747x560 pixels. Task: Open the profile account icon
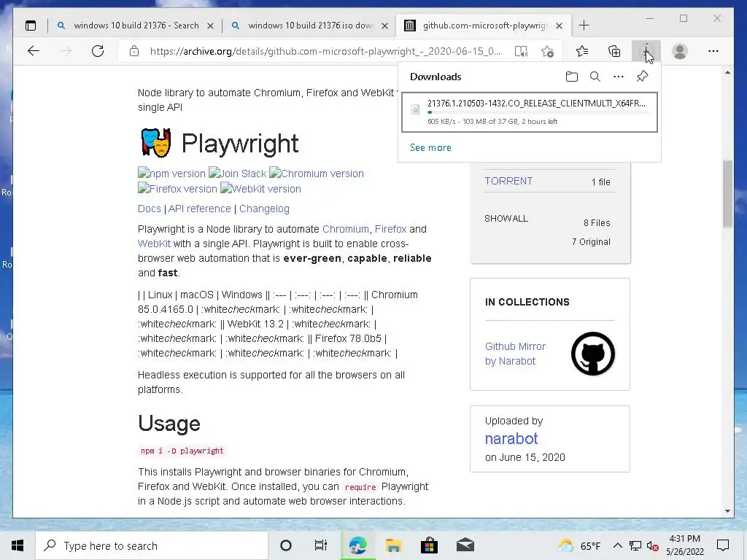pyautogui.click(x=680, y=51)
